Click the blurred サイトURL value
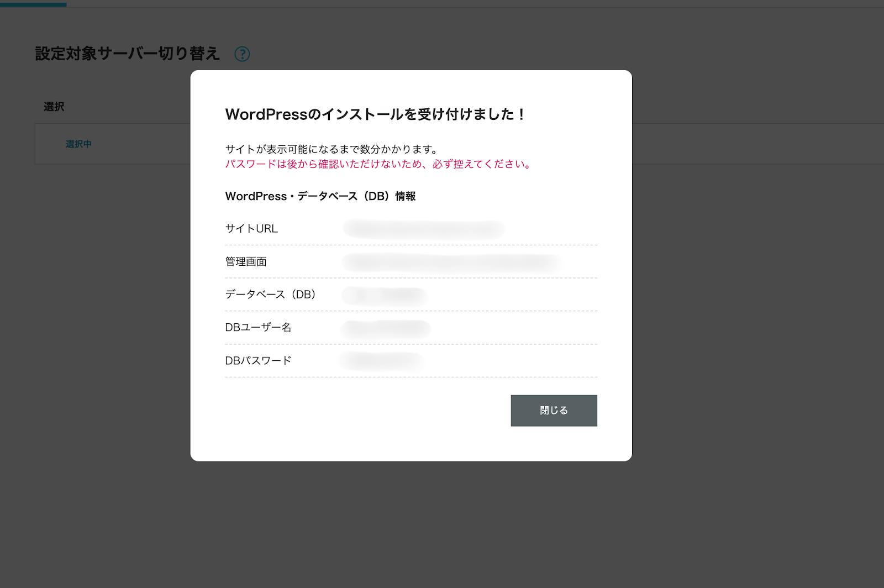 pyautogui.click(x=424, y=229)
